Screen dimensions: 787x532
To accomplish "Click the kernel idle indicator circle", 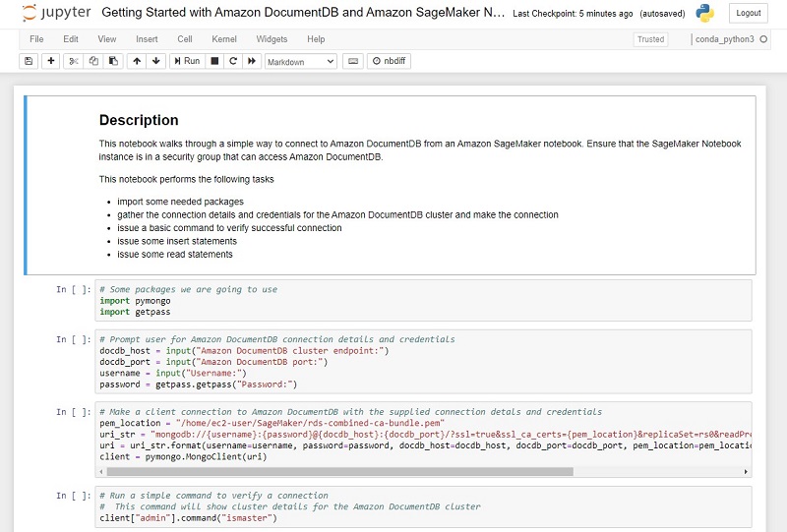I will tap(763, 39).
